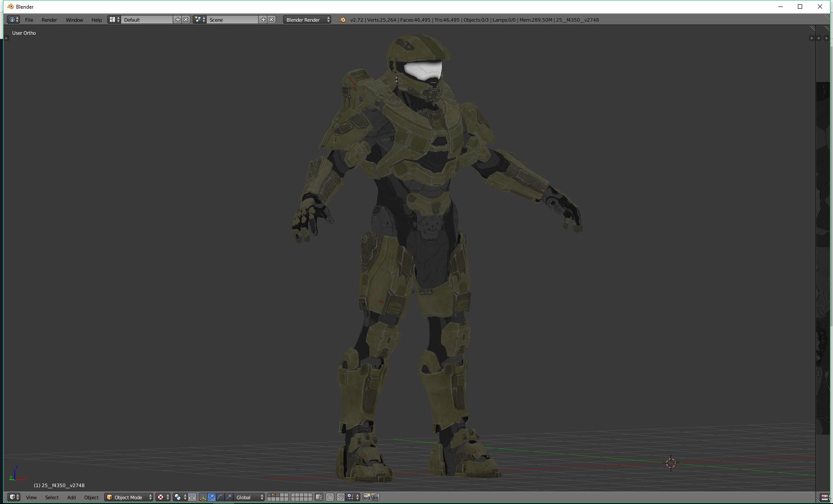The image size is (833, 504).
Task: Open the Object menu in 3D viewport
Action: coord(91,497)
